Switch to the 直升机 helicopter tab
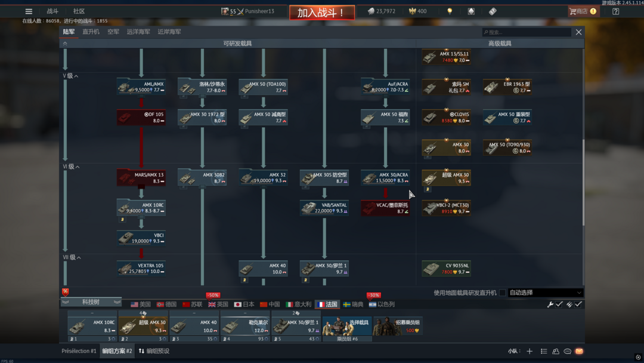The width and height of the screenshot is (644, 363). pos(91,32)
